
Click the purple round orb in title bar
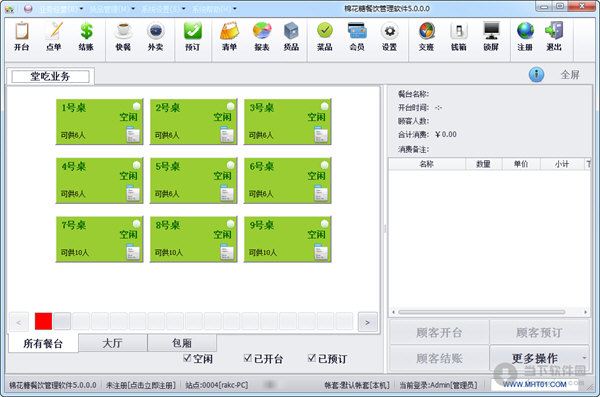pos(28,8)
